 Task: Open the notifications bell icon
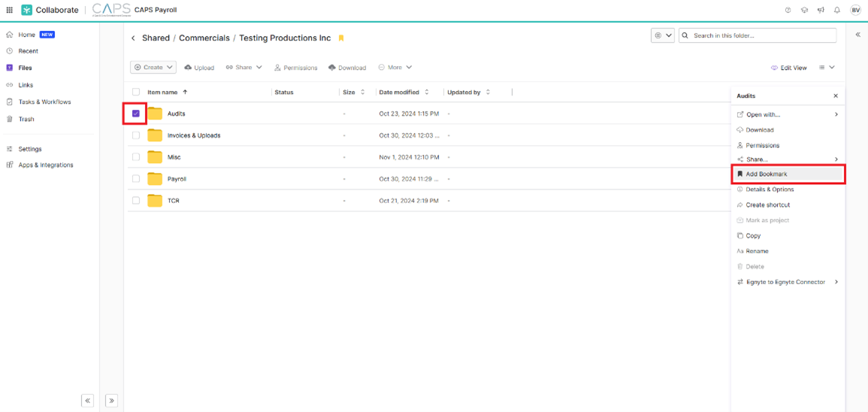837,10
